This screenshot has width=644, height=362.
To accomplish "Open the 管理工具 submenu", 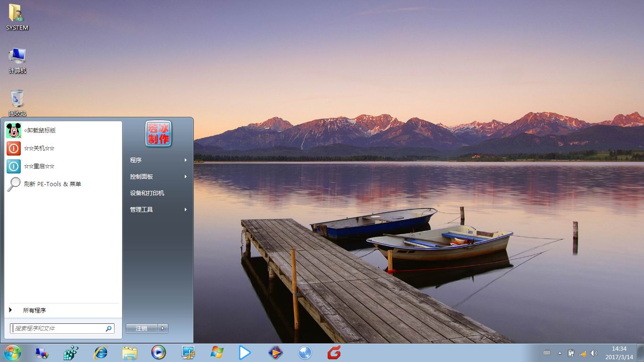I will tap(158, 210).
